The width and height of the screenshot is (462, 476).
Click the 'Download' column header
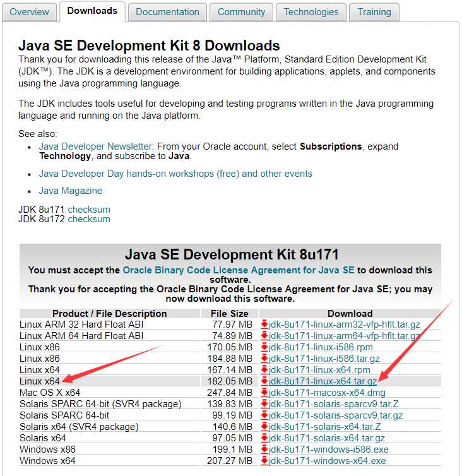[350, 313]
